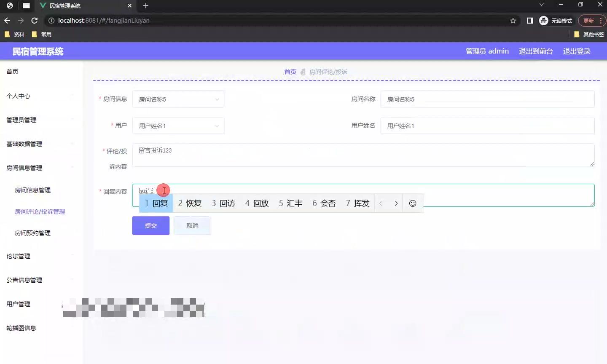Choose IME candidate 1 回复
607x364 pixels.
[156, 203]
